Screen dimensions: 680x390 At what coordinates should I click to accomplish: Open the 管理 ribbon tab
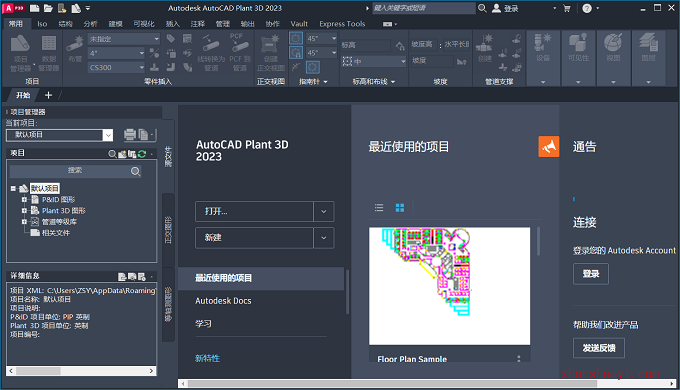223,24
